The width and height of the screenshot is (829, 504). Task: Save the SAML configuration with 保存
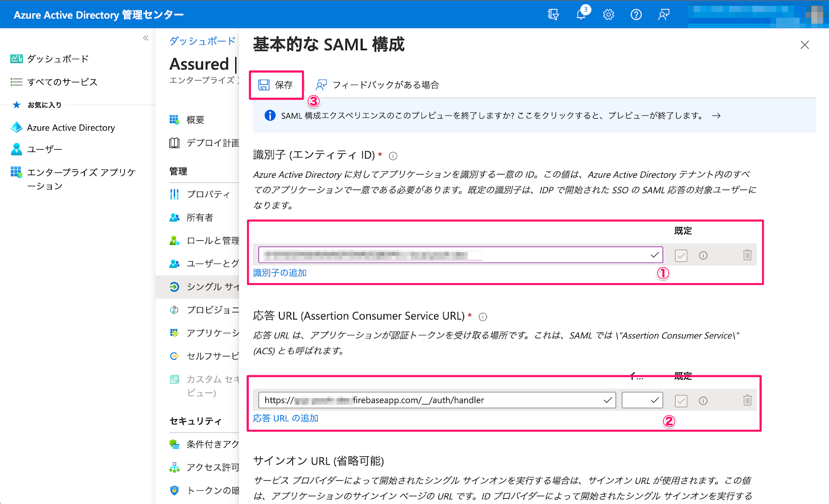tap(276, 85)
